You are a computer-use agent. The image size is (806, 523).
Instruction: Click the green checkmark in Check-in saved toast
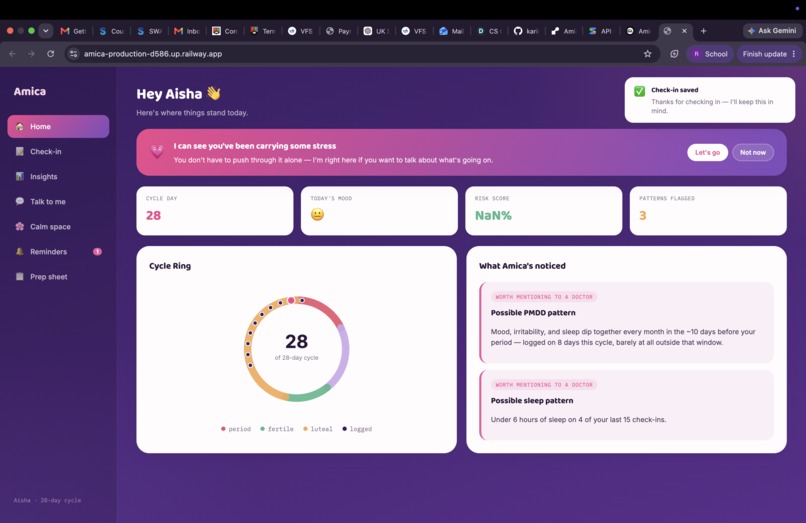tap(639, 91)
